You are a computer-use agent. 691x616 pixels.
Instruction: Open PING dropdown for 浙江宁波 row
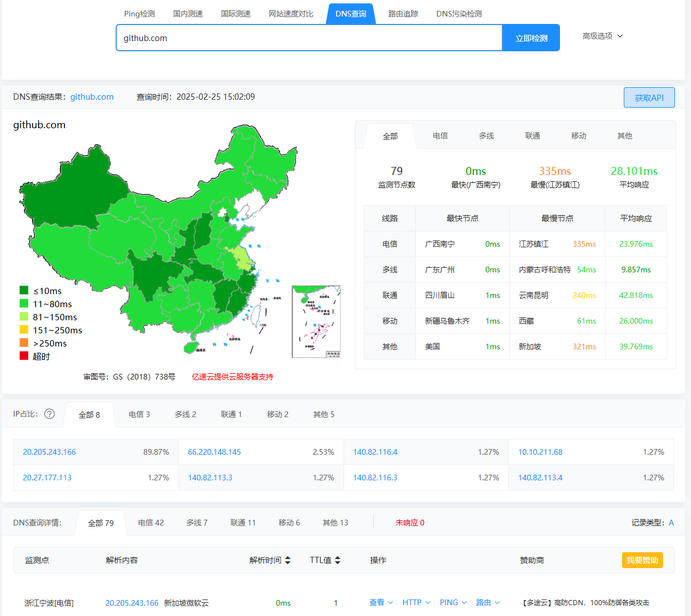453,602
